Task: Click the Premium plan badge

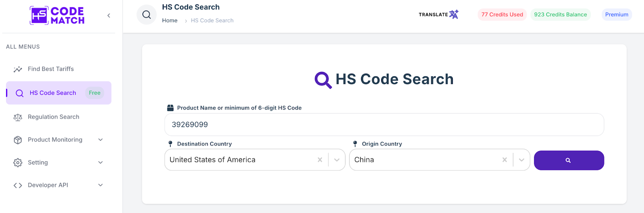Action: (x=617, y=14)
